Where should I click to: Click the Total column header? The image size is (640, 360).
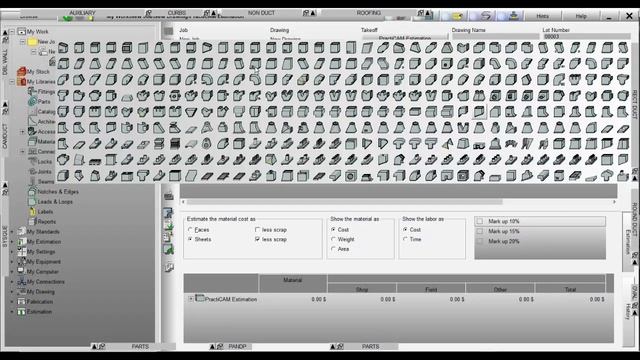click(570, 289)
